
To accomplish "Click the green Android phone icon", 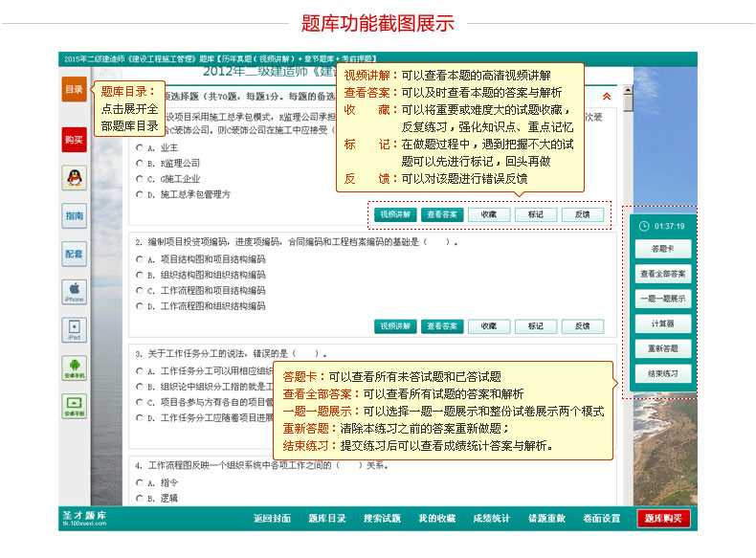I will pyautogui.click(x=74, y=368).
